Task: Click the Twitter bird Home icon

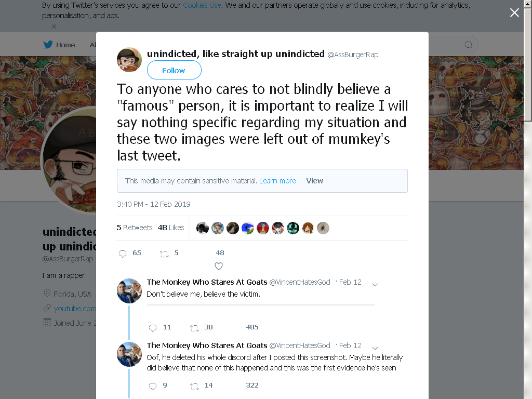Action: point(48,45)
